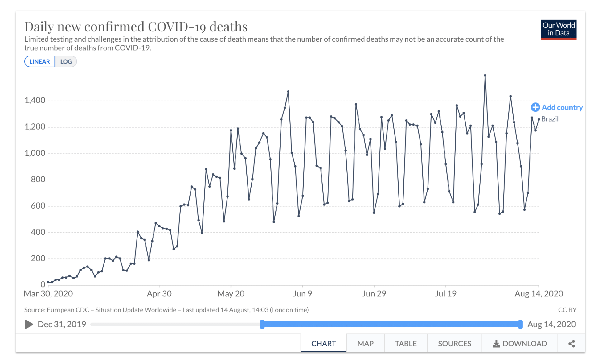Viewport: 598px width, 364px height.
Task: Click the highest peak data point on chart
Action: (x=485, y=75)
